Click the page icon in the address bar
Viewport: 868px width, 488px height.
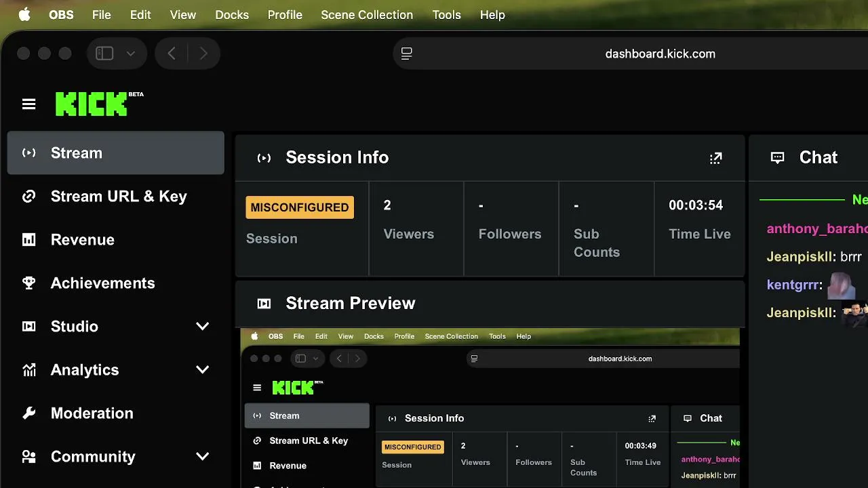[407, 54]
